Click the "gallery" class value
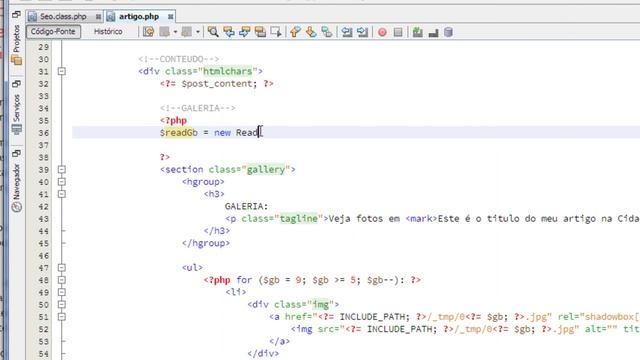640x360 pixels. (266, 169)
